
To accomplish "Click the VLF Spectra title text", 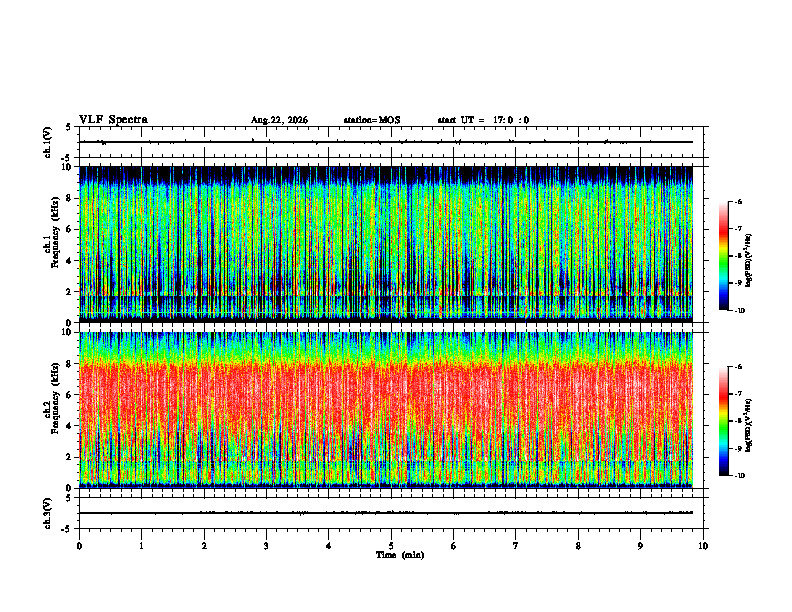I will [113, 120].
